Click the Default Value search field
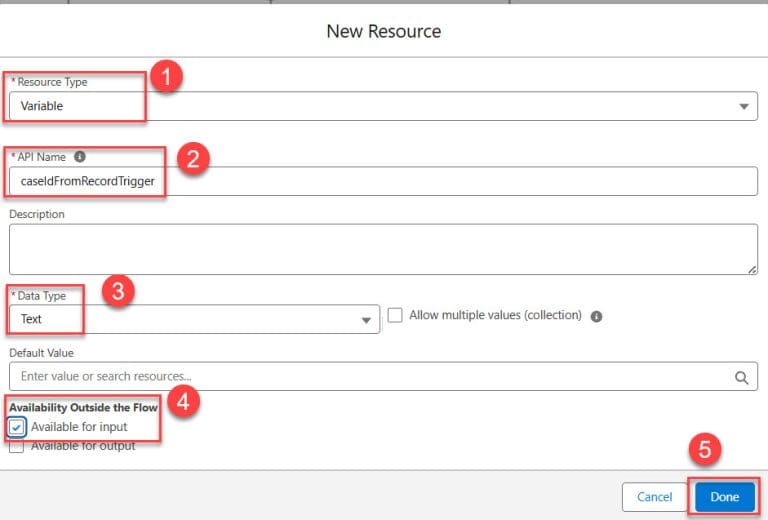This screenshot has width=768, height=520. 383,377
